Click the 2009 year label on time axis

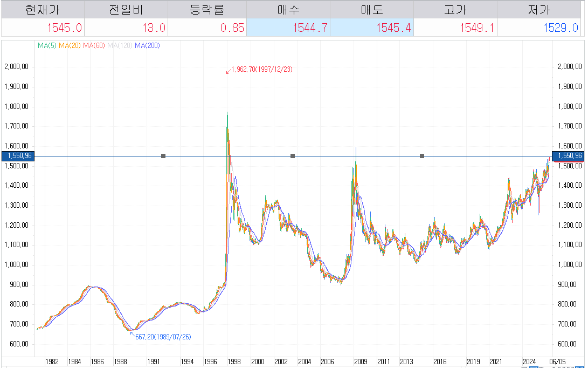point(361,362)
